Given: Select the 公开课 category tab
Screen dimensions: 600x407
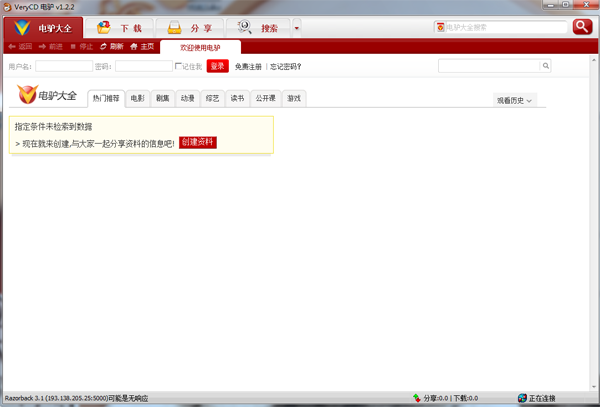Looking at the screenshot, I should 265,99.
